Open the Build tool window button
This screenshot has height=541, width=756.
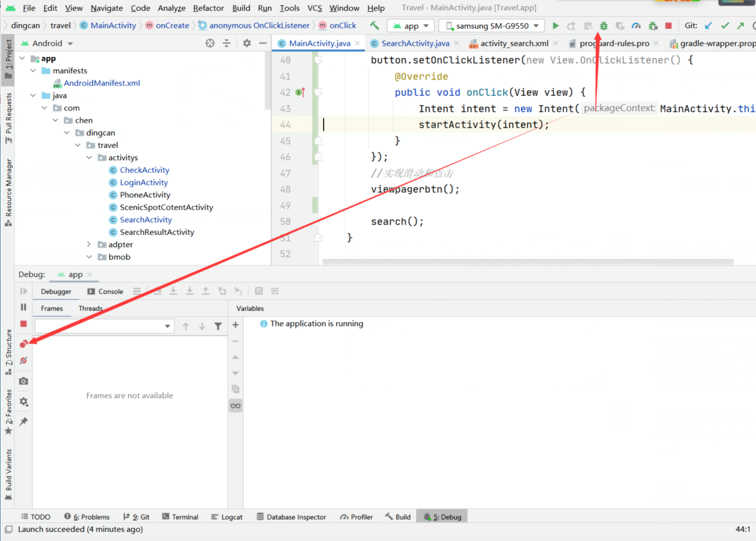pos(397,517)
